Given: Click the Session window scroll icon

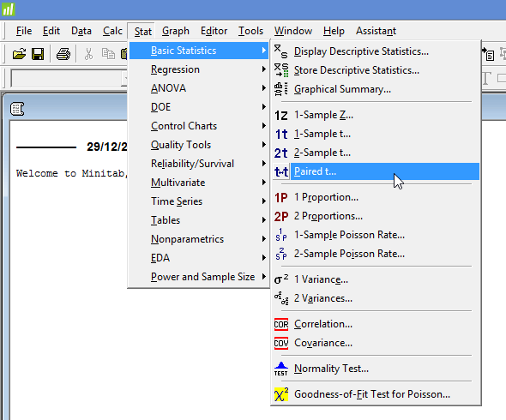Looking at the screenshot, I should [17, 109].
